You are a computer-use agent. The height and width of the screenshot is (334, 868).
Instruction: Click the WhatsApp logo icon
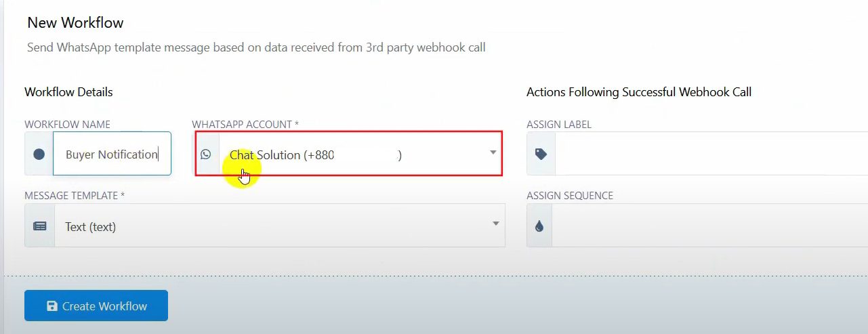pos(206,154)
